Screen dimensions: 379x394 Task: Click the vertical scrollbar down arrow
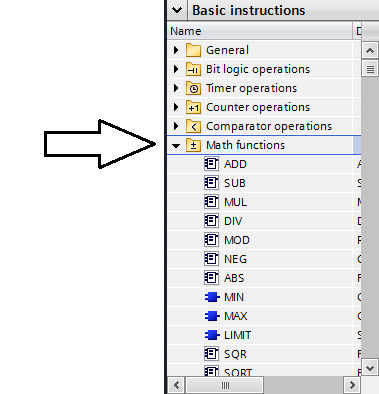coord(370,368)
